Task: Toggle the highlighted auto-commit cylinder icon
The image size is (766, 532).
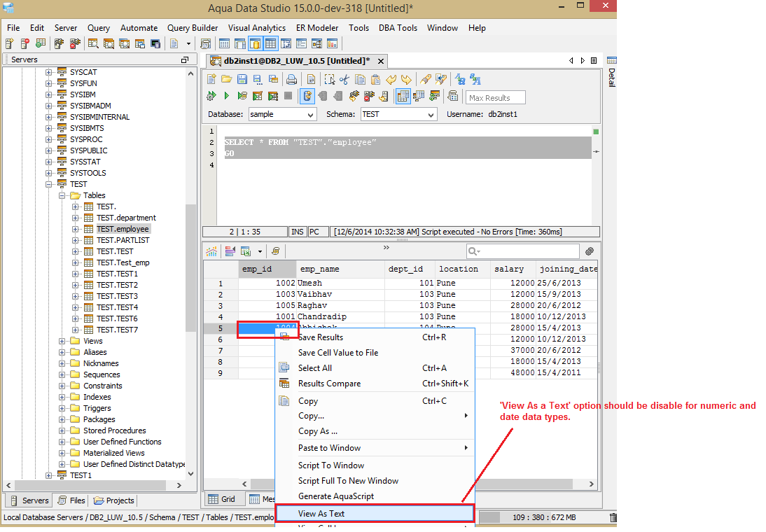Action: [307, 96]
